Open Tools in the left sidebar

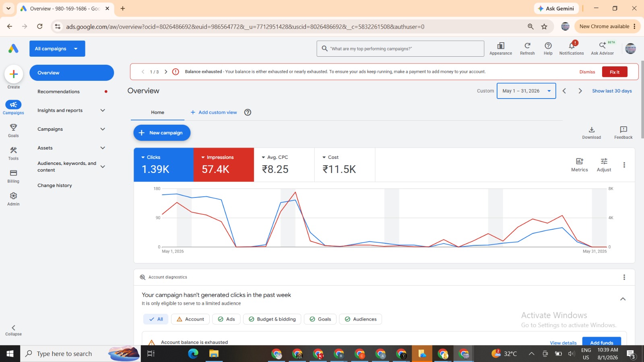[13, 153]
